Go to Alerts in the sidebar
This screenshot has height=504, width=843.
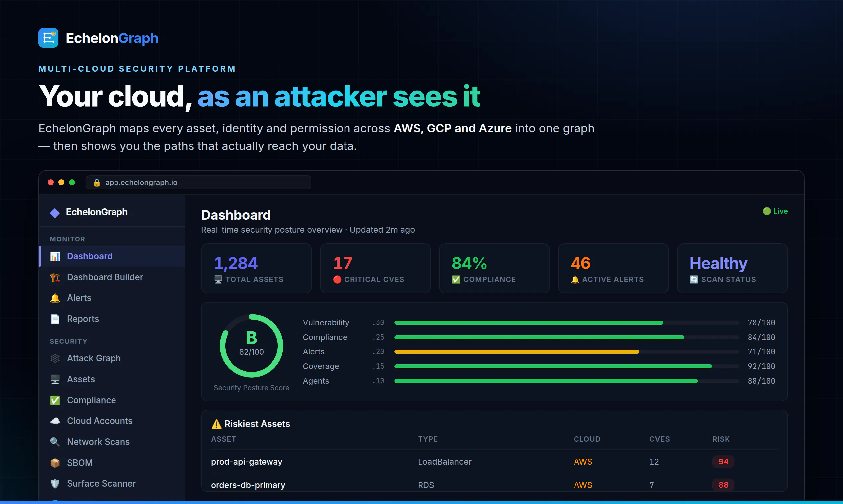(x=112, y=298)
